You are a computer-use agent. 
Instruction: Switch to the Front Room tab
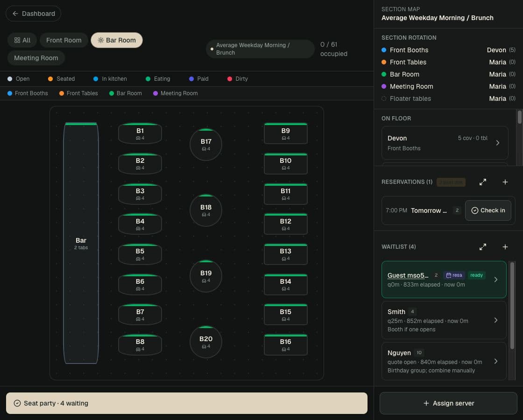click(x=64, y=40)
